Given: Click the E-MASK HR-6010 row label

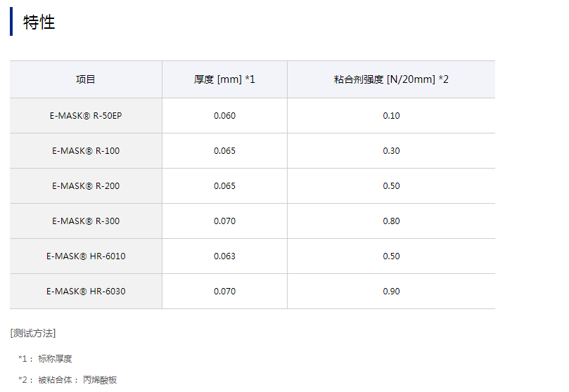Looking at the screenshot, I should [x=86, y=256].
